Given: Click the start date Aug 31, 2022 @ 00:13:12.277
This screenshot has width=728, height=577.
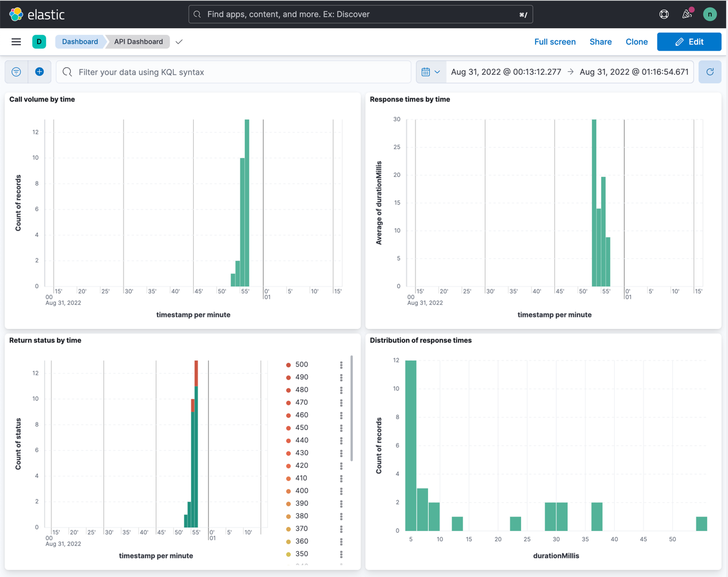Looking at the screenshot, I should pyautogui.click(x=506, y=72).
